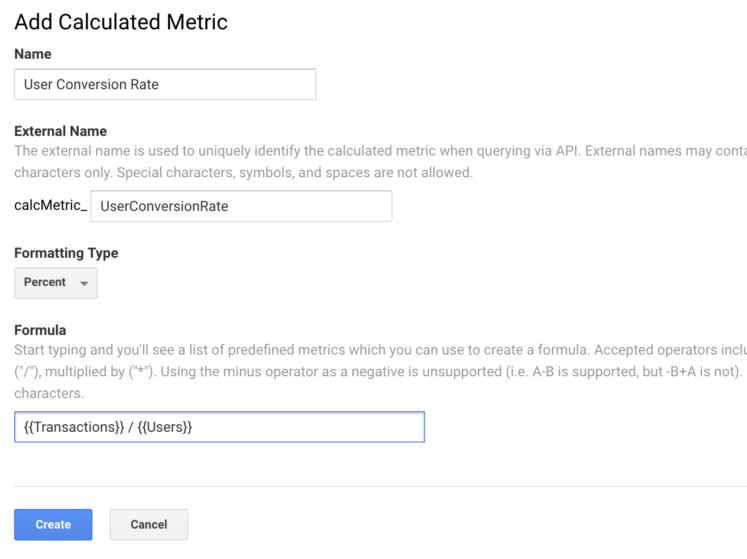Click the formula help description paragraph

pyautogui.click(x=381, y=371)
